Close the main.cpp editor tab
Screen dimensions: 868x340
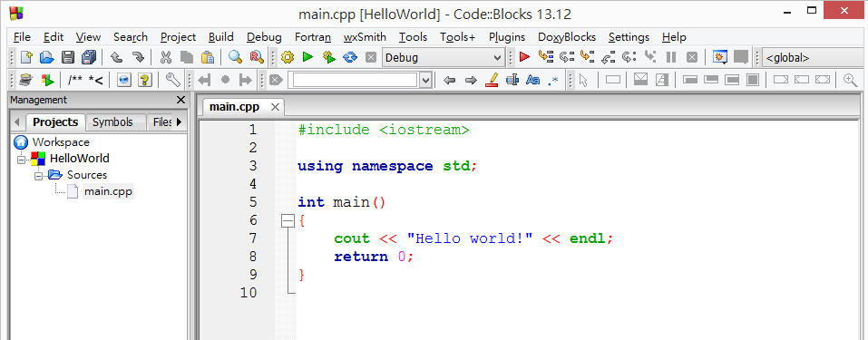click(x=275, y=107)
